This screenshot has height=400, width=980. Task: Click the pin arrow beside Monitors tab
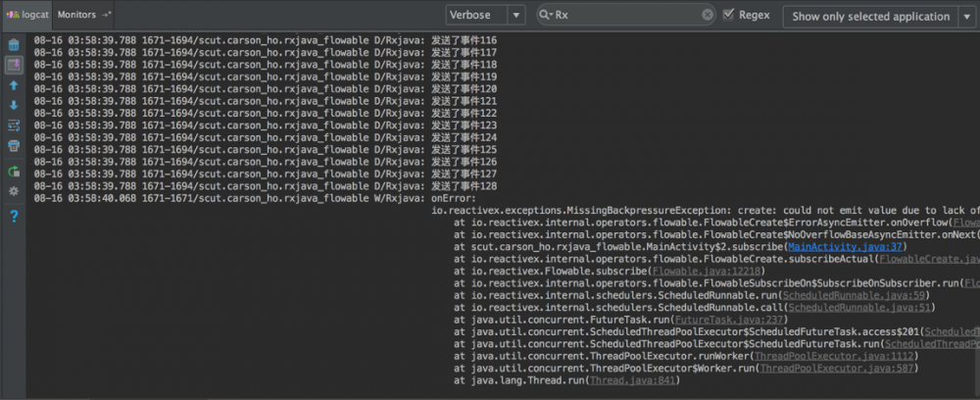pyautogui.click(x=106, y=15)
